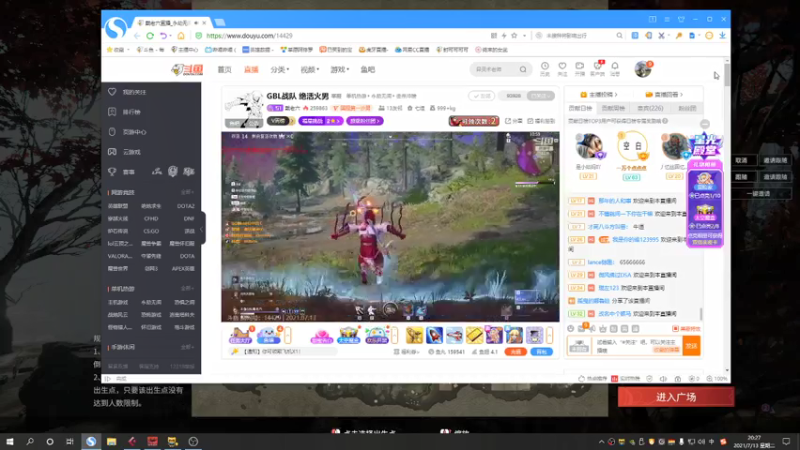The height and width of the screenshot is (450, 800).
Task: Select the 直播 navigation item
Action: click(x=251, y=69)
